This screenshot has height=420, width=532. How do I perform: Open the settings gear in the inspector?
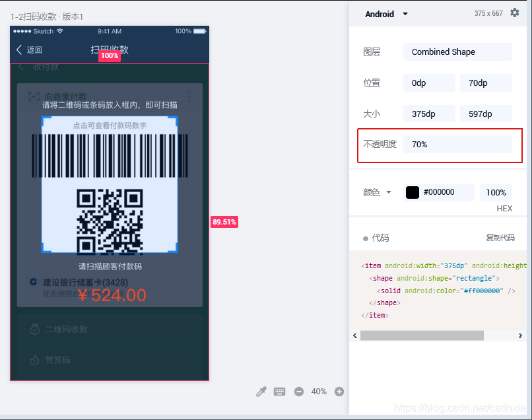[515, 13]
